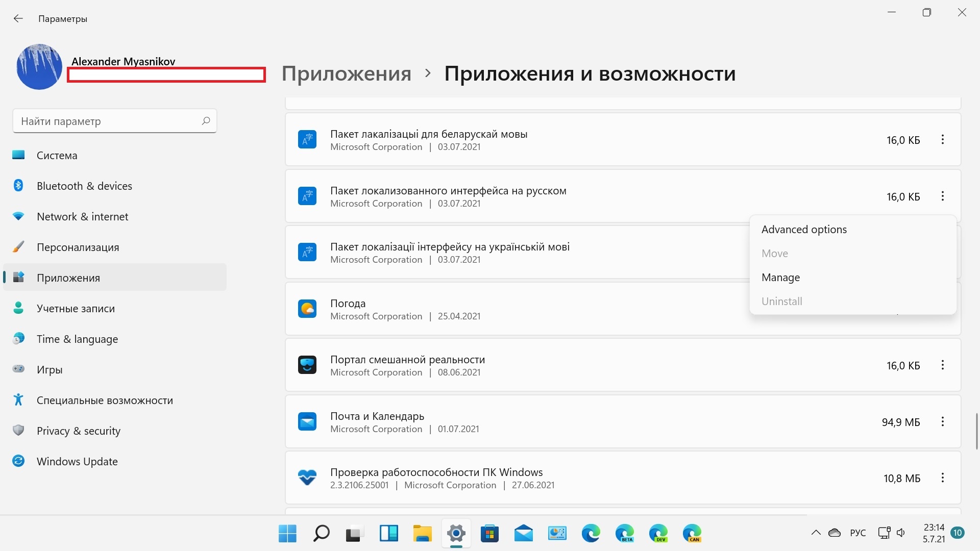Click the Belarusian language pack icon
980x551 pixels.
[x=307, y=139]
